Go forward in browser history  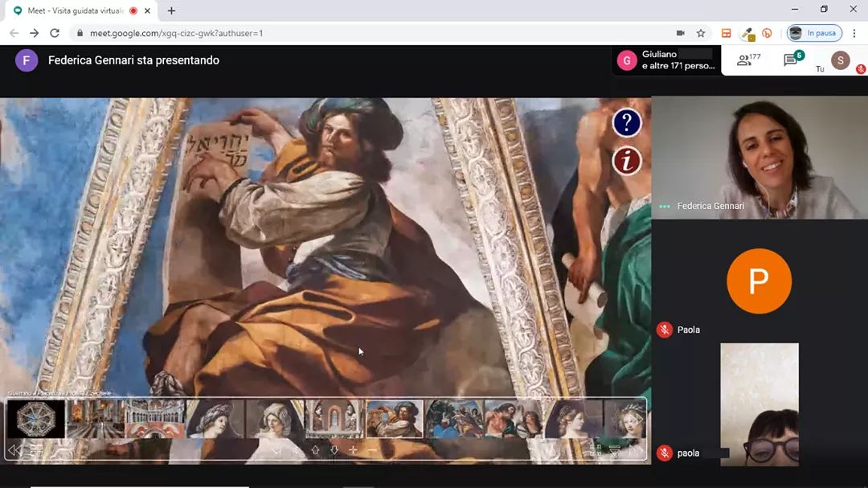[35, 33]
